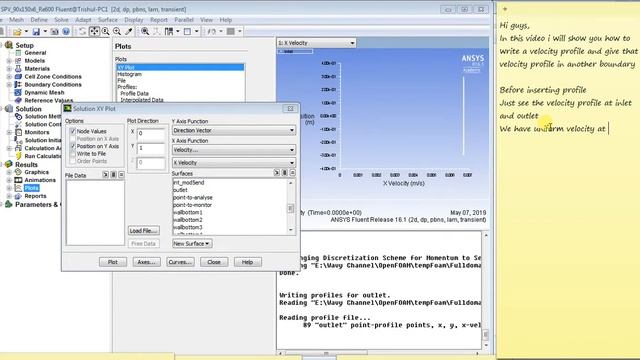Select the Rotate view tool
640x360 pixels.
coord(83,31)
